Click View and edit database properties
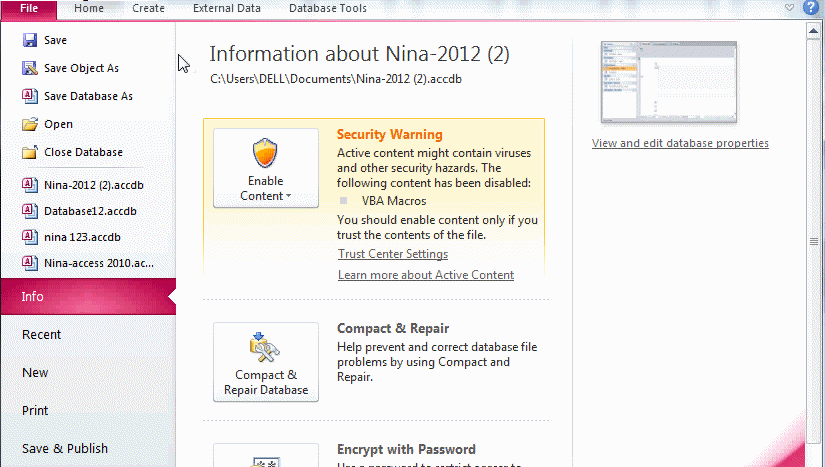 pos(680,143)
